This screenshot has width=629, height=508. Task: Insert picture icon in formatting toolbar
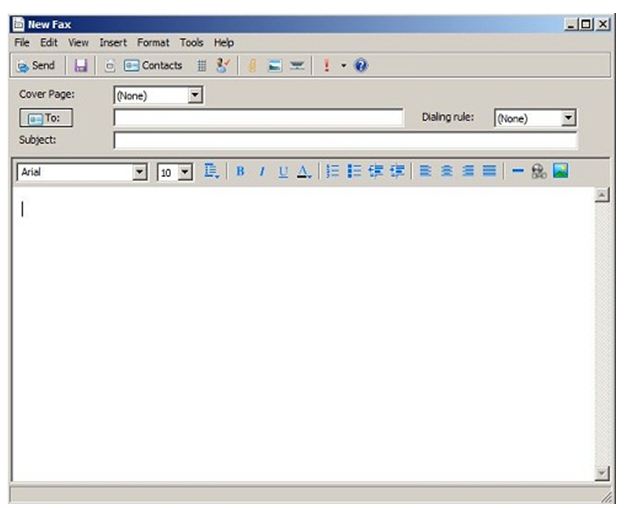coord(560,171)
